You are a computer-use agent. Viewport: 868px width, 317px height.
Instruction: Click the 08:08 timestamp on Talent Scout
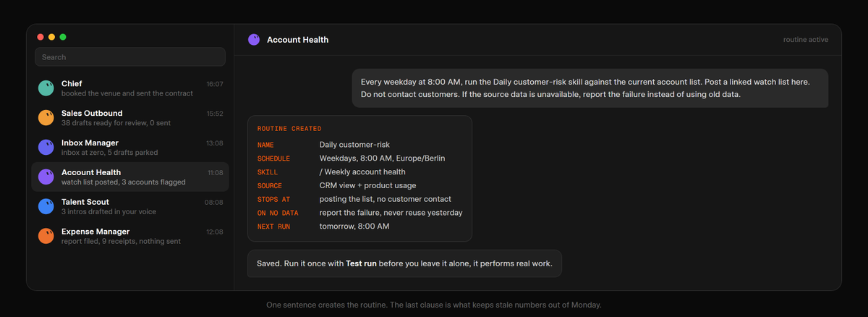(214, 203)
